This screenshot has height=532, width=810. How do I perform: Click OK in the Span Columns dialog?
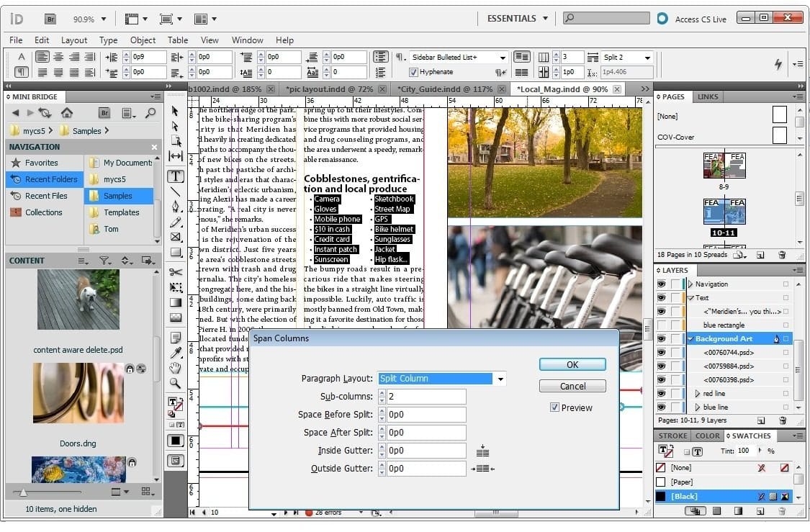coord(572,364)
